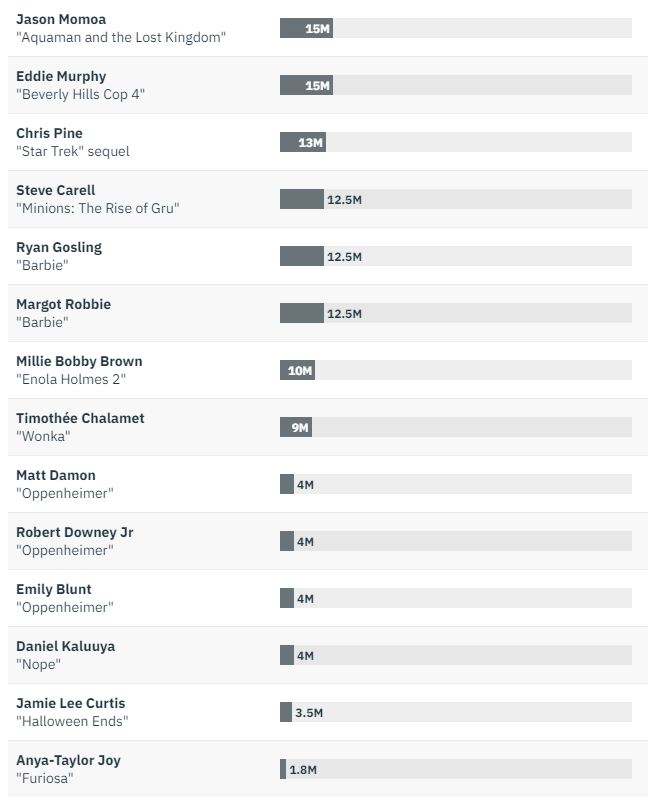Viewport: 656px width, 808px height.
Task: Click Jason Momoa's 15M salary bar
Action: [305, 29]
